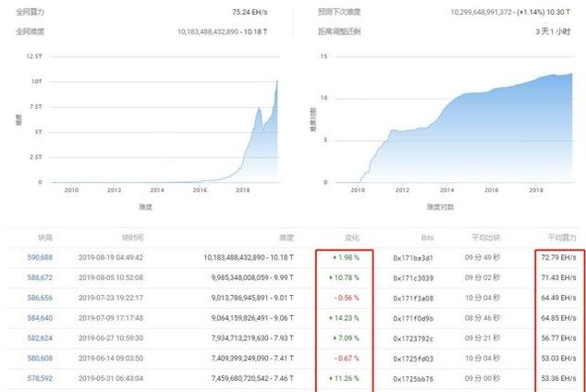Click the +10.78 % change value
The image size is (586, 392).
[344, 277]
